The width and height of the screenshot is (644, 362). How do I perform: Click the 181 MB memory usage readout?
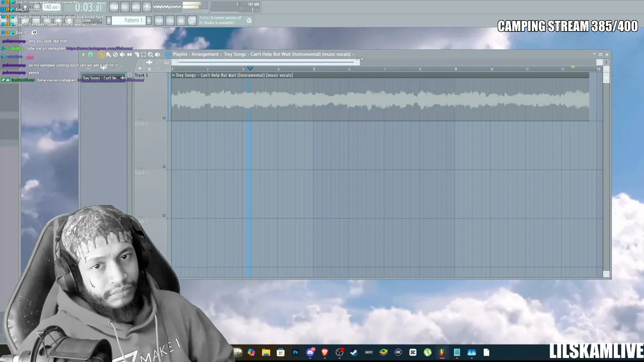pyautogui.click(x=254, y=5)
